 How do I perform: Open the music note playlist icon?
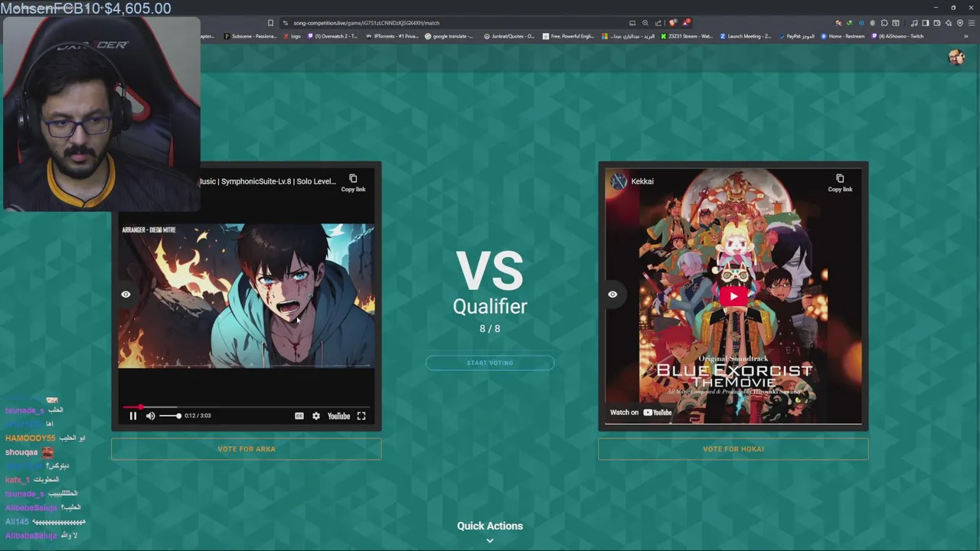pos(914,23)
